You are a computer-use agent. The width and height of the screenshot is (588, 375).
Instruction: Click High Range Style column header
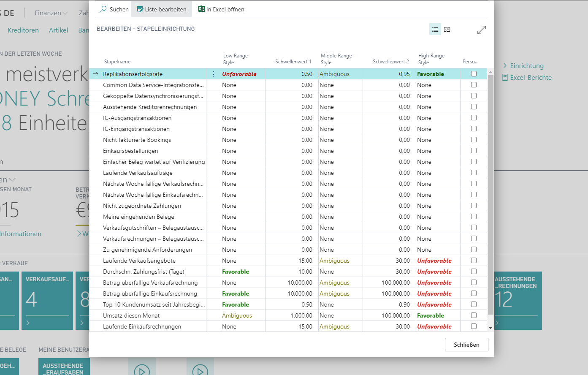tap(431, 59)
